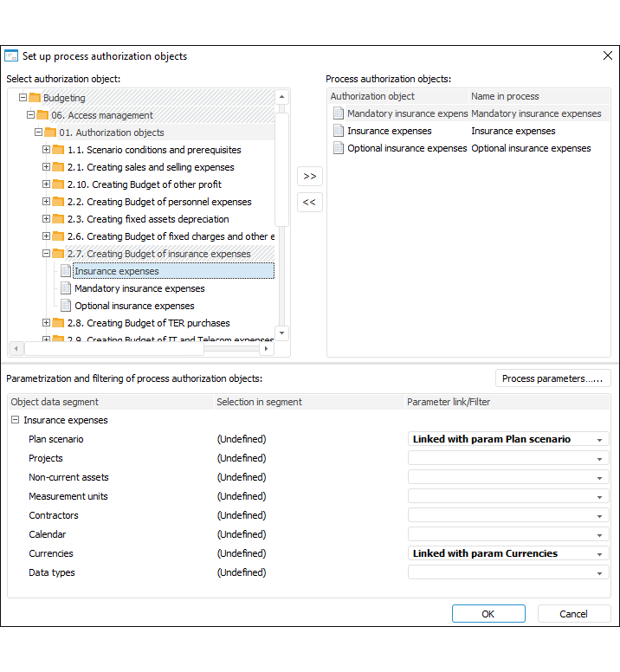Click the Insurance expenses document icon in tree
Screen dimensions: 620x672
[66, 271]
